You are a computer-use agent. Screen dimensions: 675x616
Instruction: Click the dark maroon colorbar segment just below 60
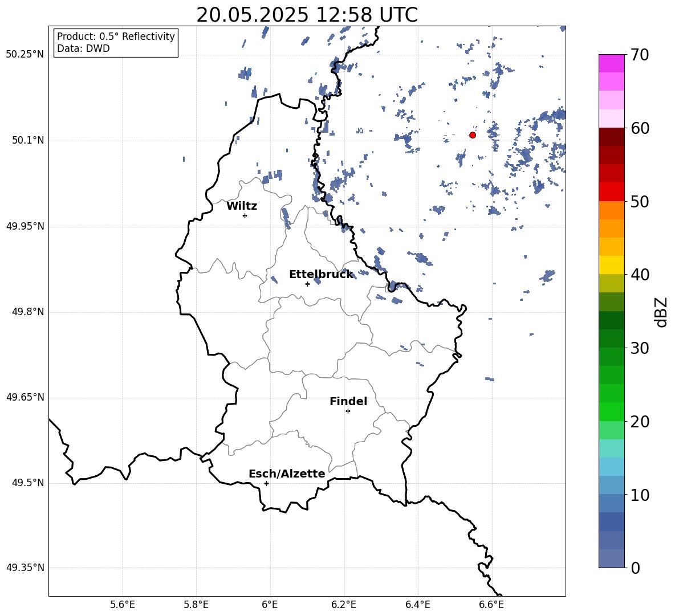(x=612, y=137)
